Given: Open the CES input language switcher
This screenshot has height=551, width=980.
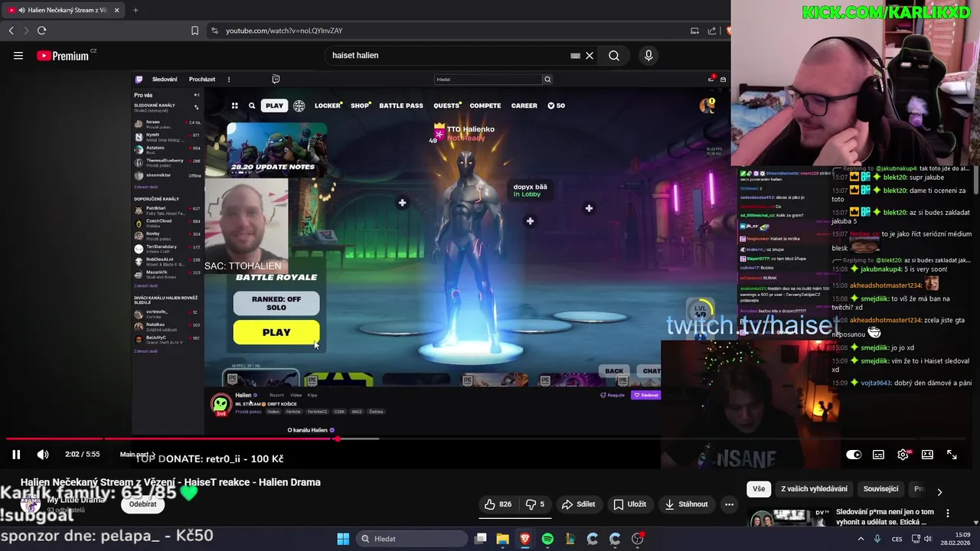Looking at the screenshot, I should (x=897, y=539).
